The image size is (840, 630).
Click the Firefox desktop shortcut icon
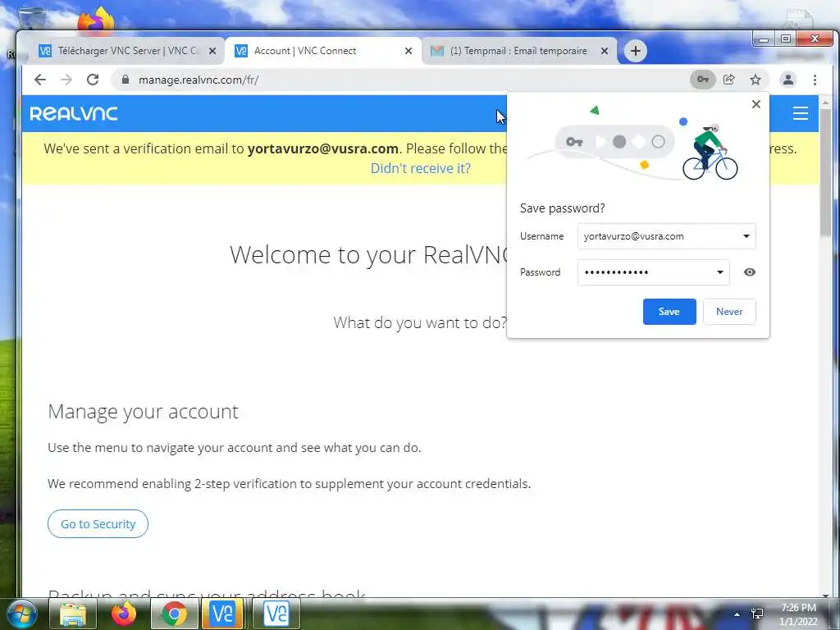coord(96,21)
